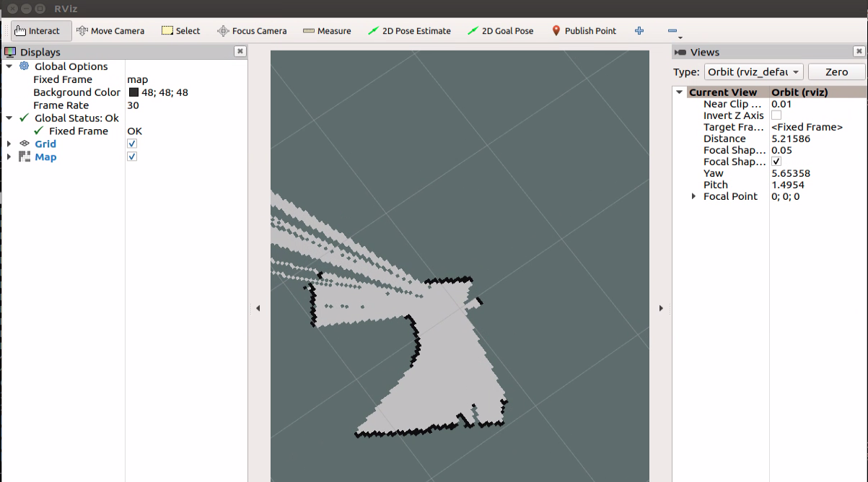Click the Near Clip value 0.01
868x482 pixels.
[x=781, y=104]
